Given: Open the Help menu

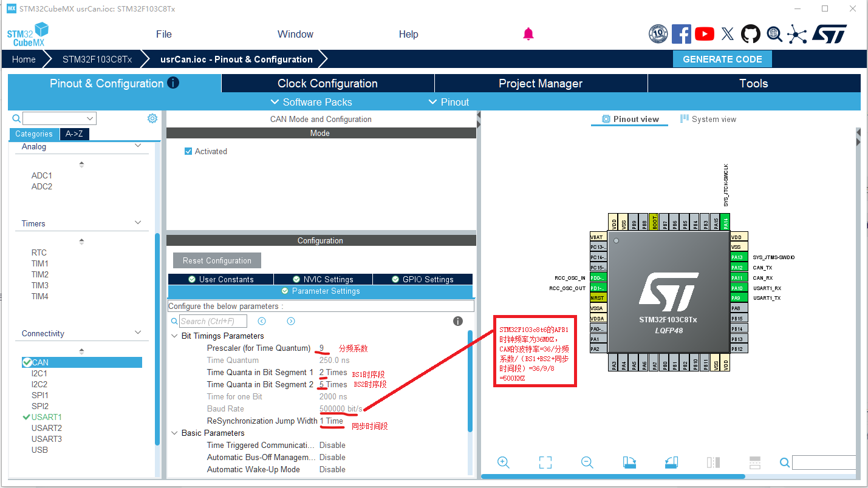Looking at the screenshot, I should coord(409,34).
